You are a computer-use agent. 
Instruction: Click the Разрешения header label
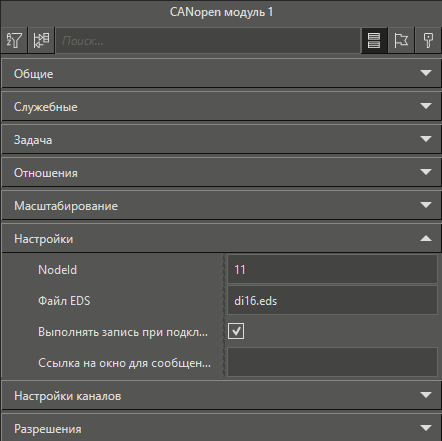coord(48,429)
